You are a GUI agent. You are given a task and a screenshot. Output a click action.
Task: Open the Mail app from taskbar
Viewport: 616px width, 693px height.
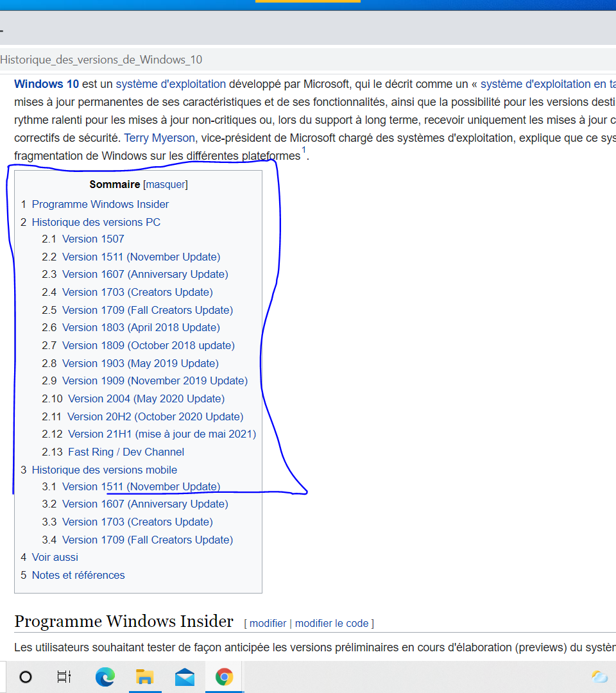coord(185,677)
